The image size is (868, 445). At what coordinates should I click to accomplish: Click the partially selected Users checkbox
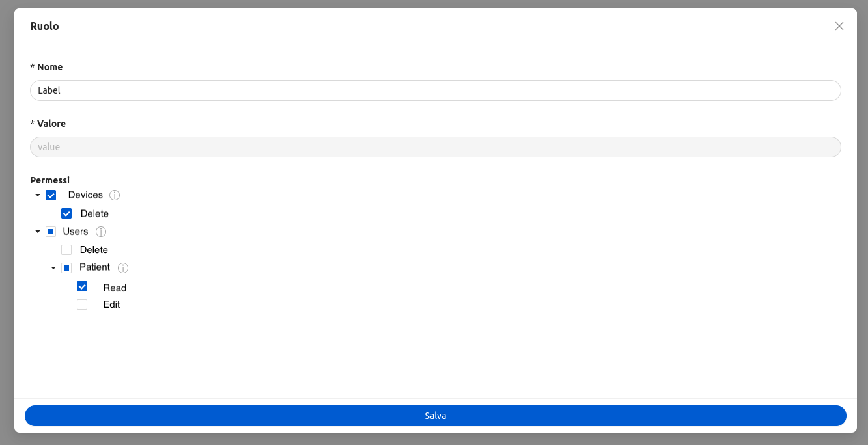pos(51,231)
